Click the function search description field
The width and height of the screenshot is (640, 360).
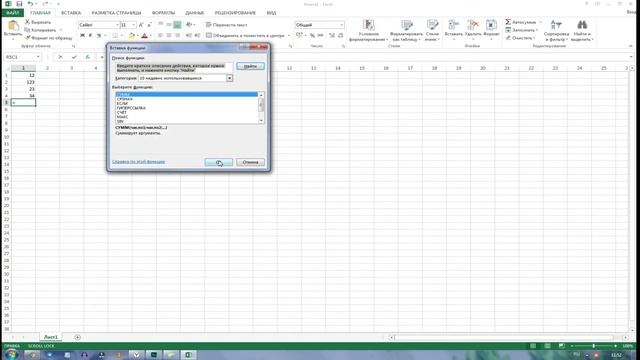(173, 68)
